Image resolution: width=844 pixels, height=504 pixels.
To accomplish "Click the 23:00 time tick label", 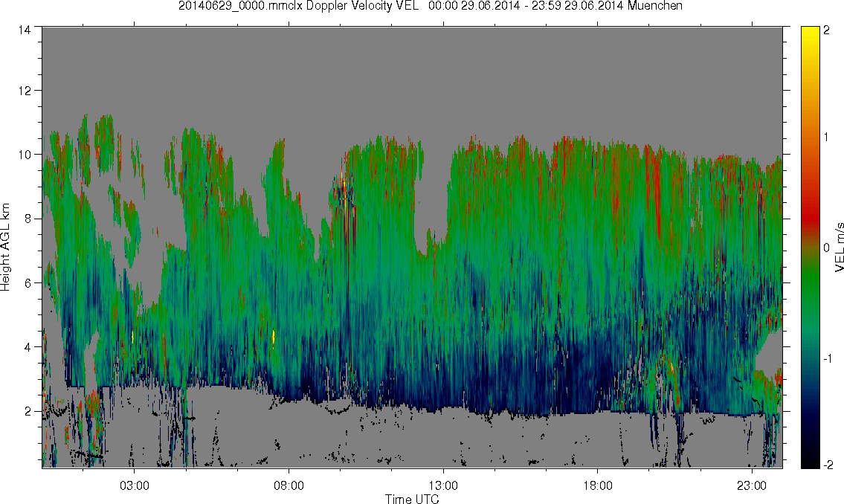I will [752, 485].
